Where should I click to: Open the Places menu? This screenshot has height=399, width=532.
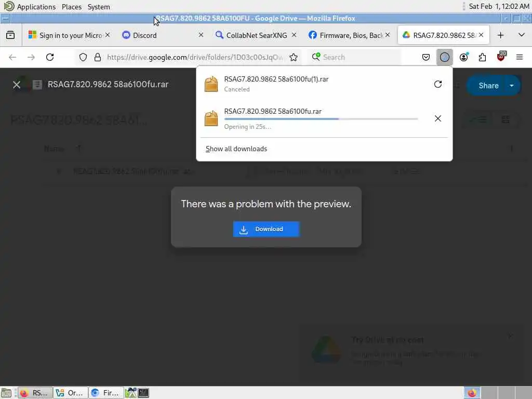click(72, 7)
